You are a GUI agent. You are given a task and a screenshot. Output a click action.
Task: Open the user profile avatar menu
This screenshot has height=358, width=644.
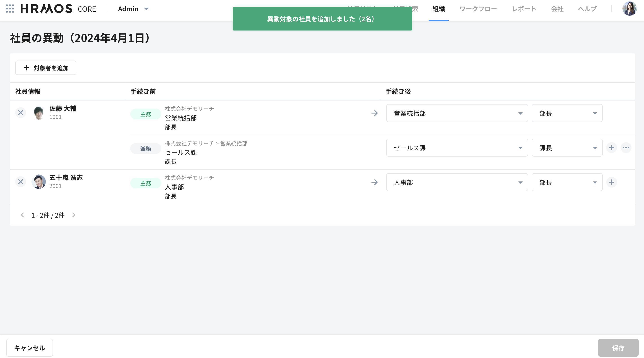pyautogui.click(x=629, y=9)
